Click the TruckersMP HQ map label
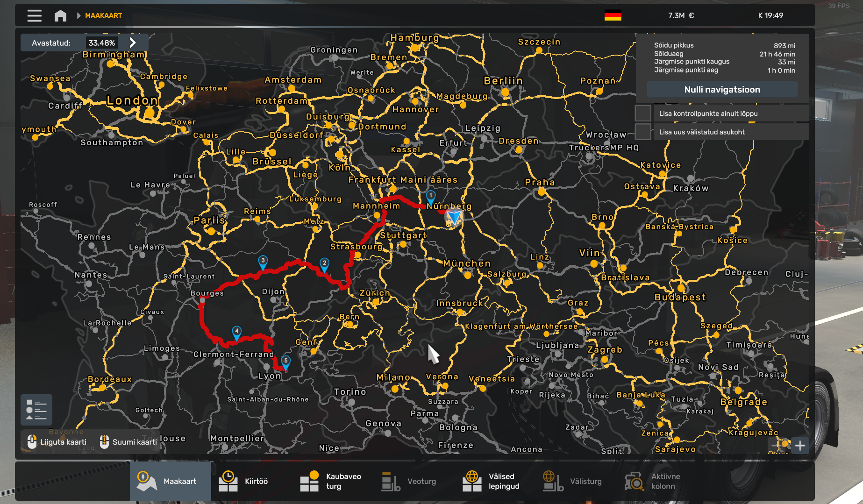This screenshot has width=863, height=504. (x=604, y=148)
